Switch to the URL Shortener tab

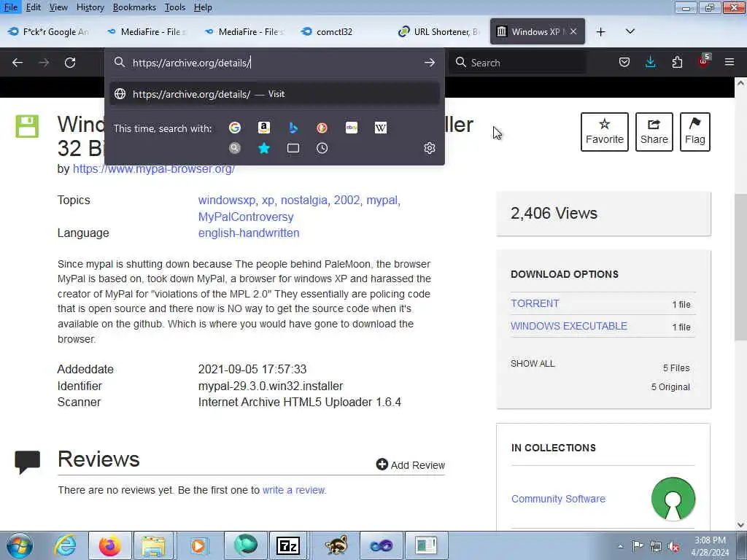tap(438, 32)
